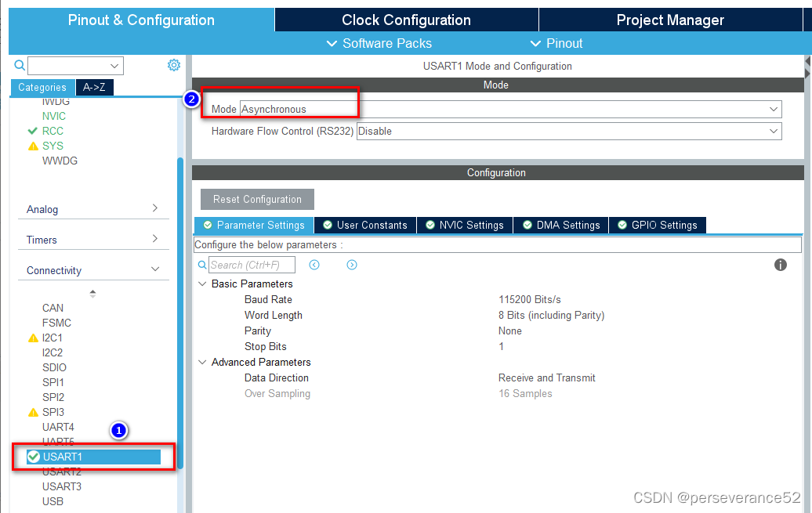The height and width of the screenshot is (513, 812).
Task: Open the Hardware Flow Control dropdown
Action: point(569,132)
